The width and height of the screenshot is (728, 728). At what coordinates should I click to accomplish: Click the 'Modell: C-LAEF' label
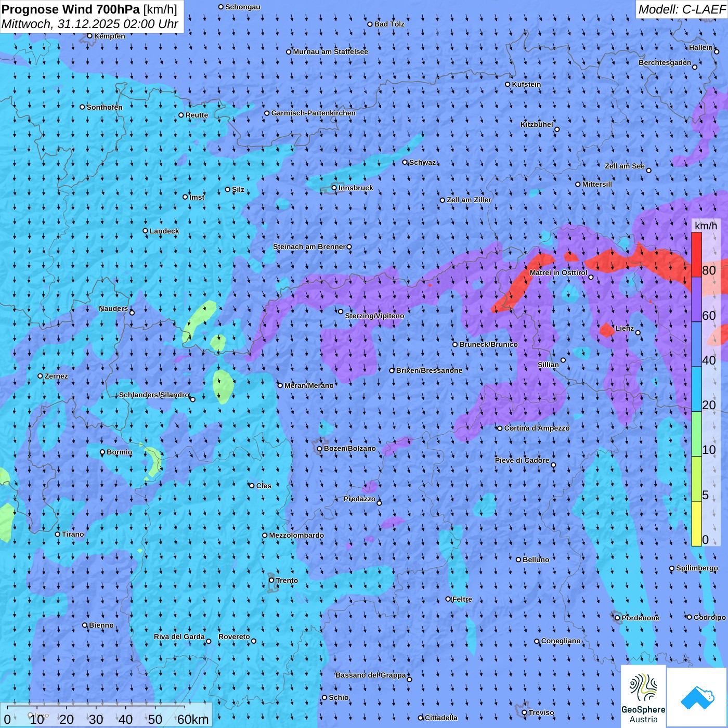click(682, 9)
